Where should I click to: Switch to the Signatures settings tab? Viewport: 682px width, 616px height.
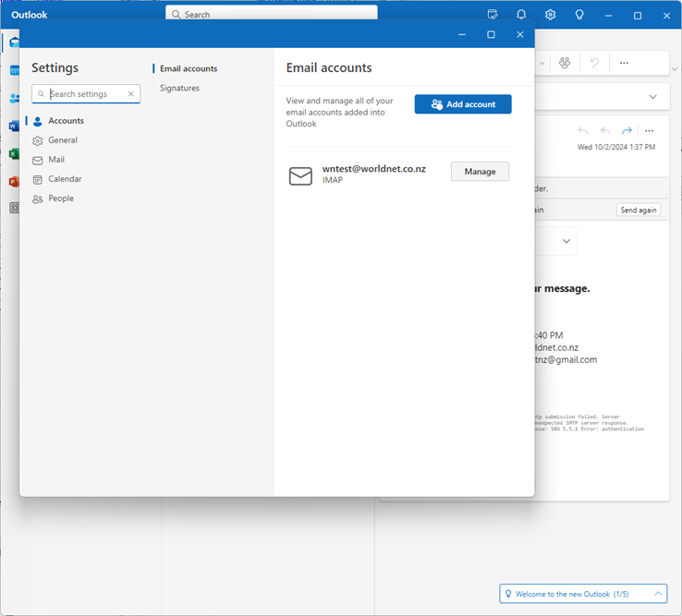tap(179, 88)
